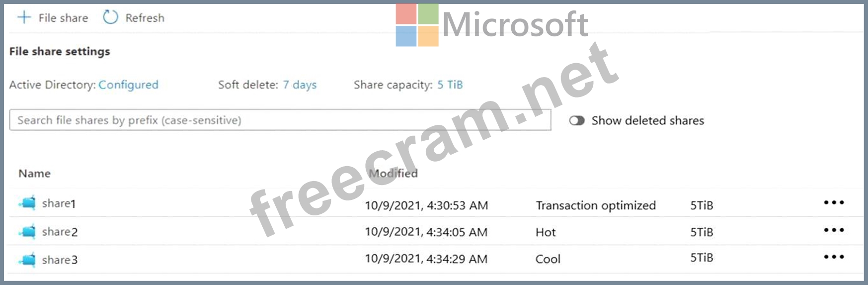Image resolution: width=868 pixels, height=285 pixels.
Task: Click the share3 file share icon
Action: [28, 260]
